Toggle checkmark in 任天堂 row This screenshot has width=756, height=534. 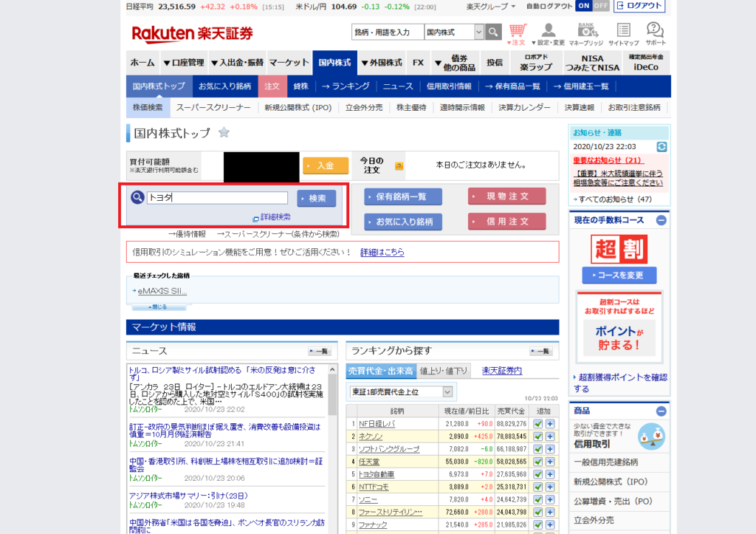537,462
